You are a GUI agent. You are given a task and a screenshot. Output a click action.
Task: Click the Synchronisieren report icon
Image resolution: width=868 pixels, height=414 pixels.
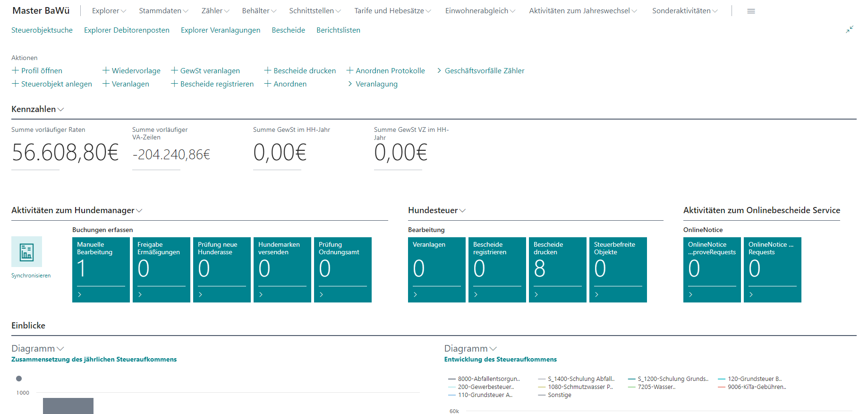(x=26, y=252)
